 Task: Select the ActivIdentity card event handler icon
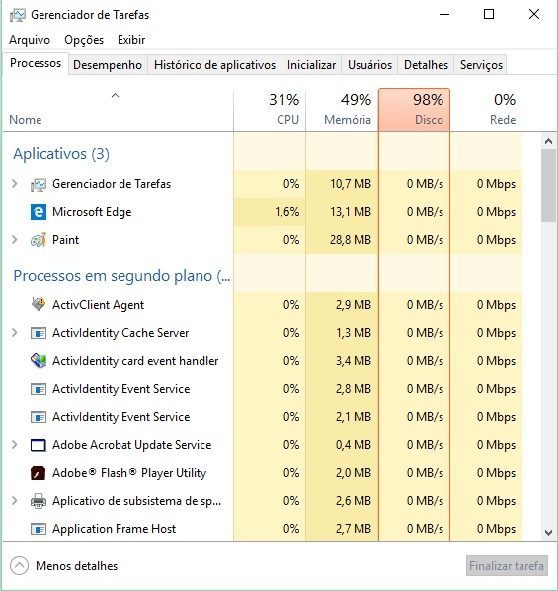coord(38,361)
